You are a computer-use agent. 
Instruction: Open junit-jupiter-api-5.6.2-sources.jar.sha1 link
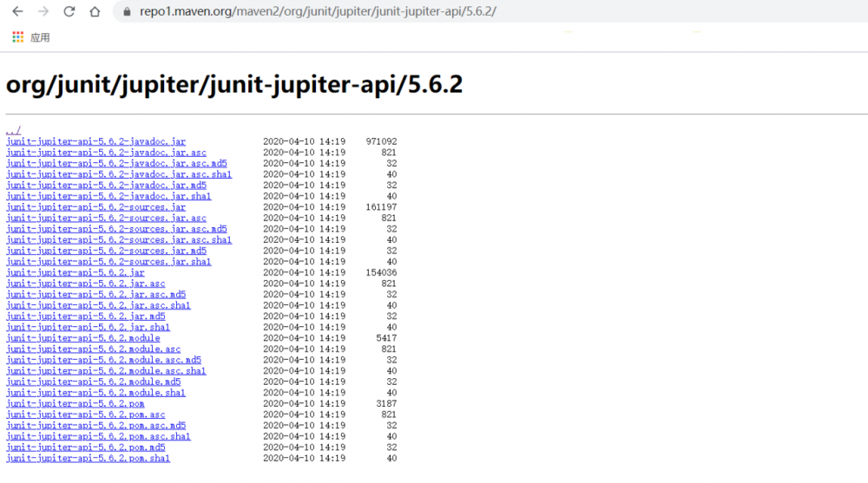108,262
